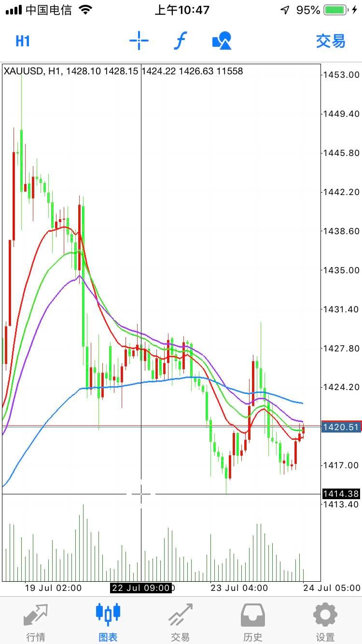Tap the 1417.00 price axis label
The height and width of the screenshot is (644, 362).
[341, 465]
